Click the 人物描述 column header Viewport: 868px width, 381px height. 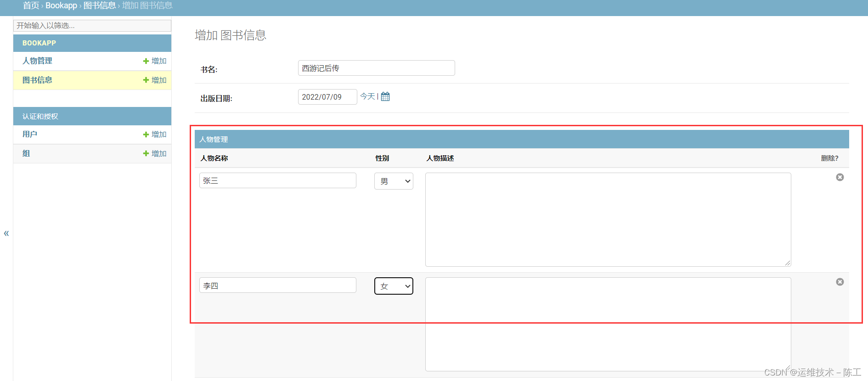pyautogui.click(x=440, y=158)
